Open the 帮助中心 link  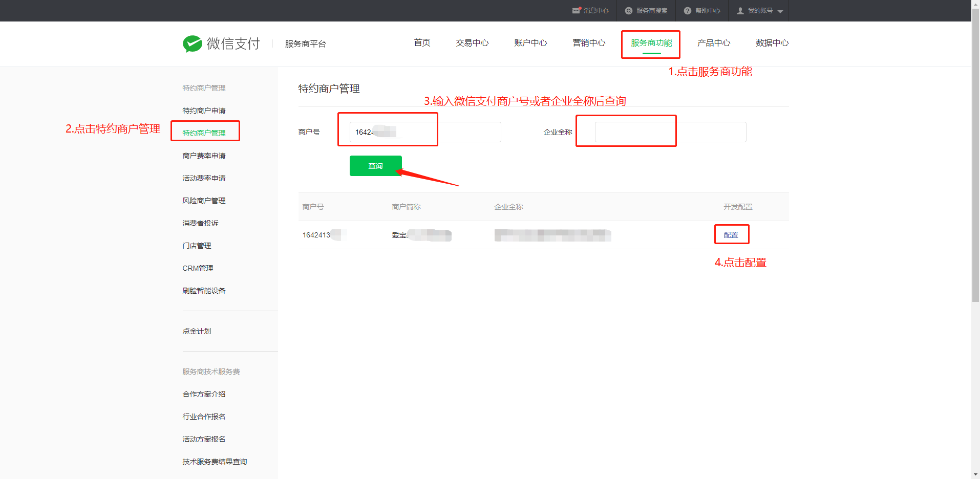click(x=708, y=11)
